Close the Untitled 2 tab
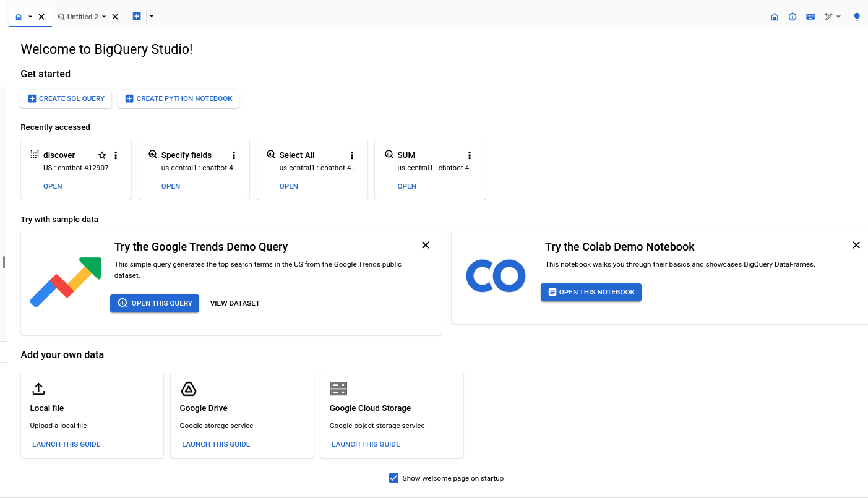The width and height of the screenshot is (868, 498). (x=115, y=17)
